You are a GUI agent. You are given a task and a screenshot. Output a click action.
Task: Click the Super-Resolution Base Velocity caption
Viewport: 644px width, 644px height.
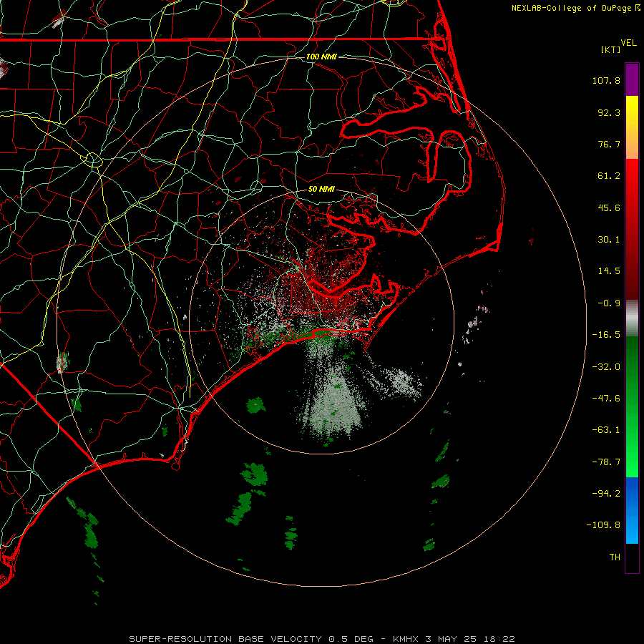pyautogui.click(x=322, y=639)
